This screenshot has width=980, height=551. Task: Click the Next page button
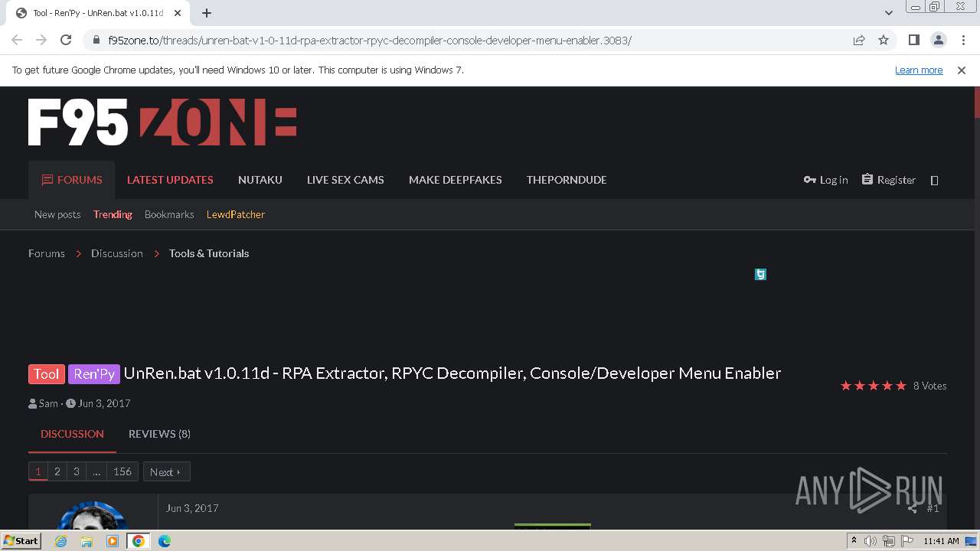(166, 471)
